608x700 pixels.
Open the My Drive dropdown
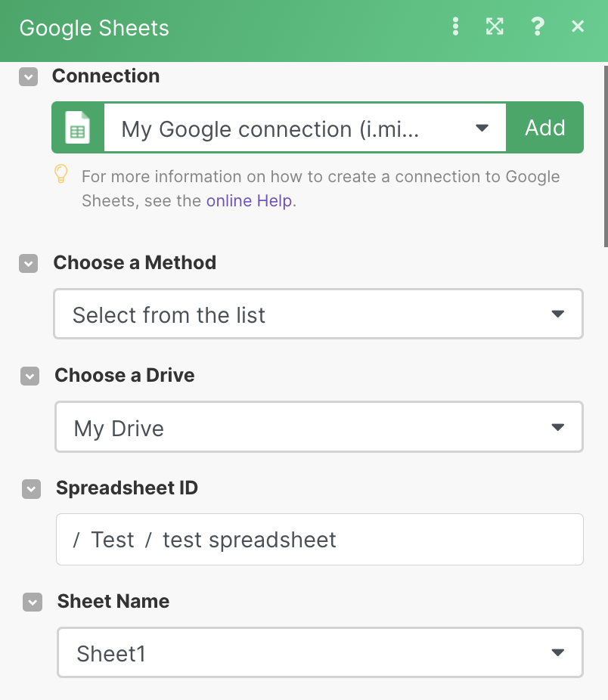tap(318, 428)
